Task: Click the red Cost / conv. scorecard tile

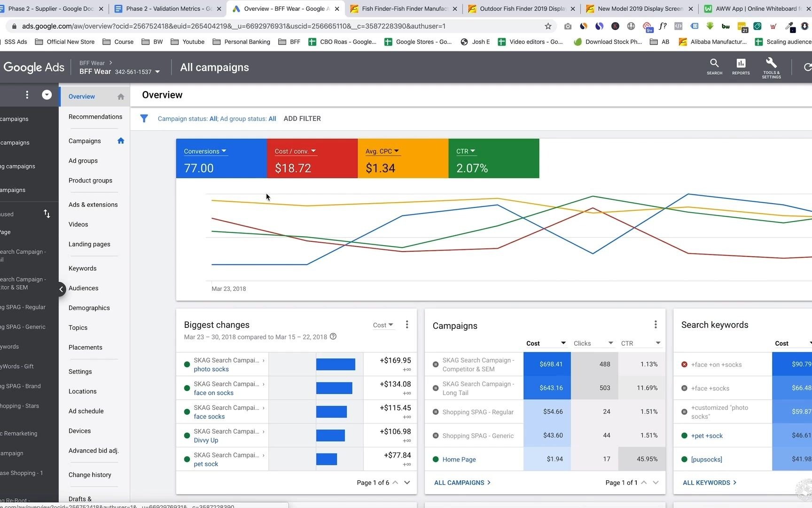Action: point(312,159)
